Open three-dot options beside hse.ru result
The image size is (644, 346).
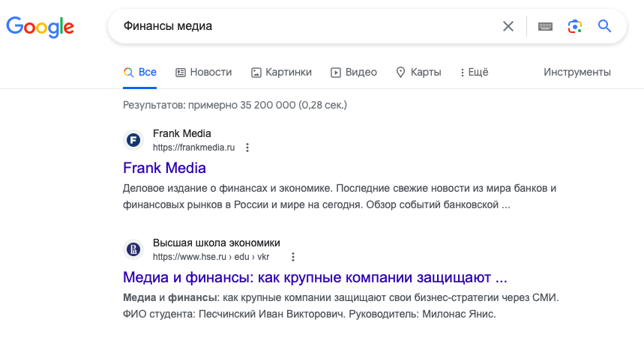tap(293, 257)
